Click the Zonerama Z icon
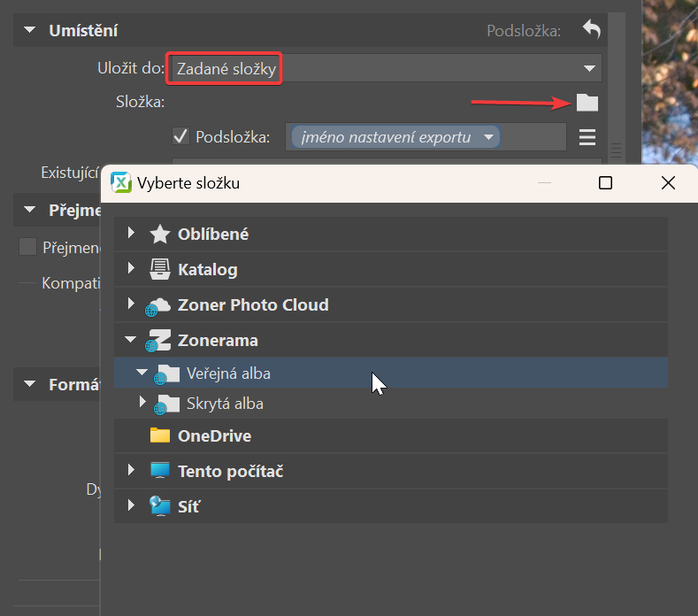Viewport: 698px width, 616px height. [x=158, y=341]
